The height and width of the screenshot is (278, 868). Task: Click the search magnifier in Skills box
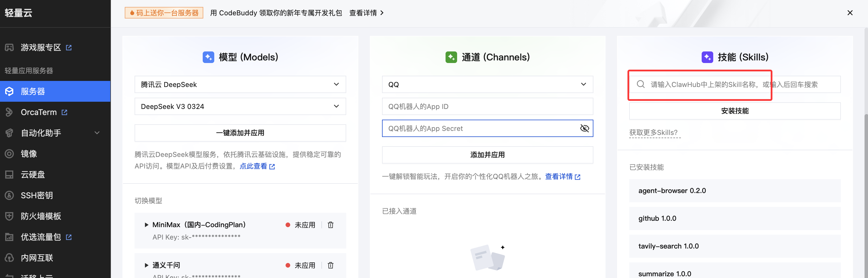click(640, 84)
